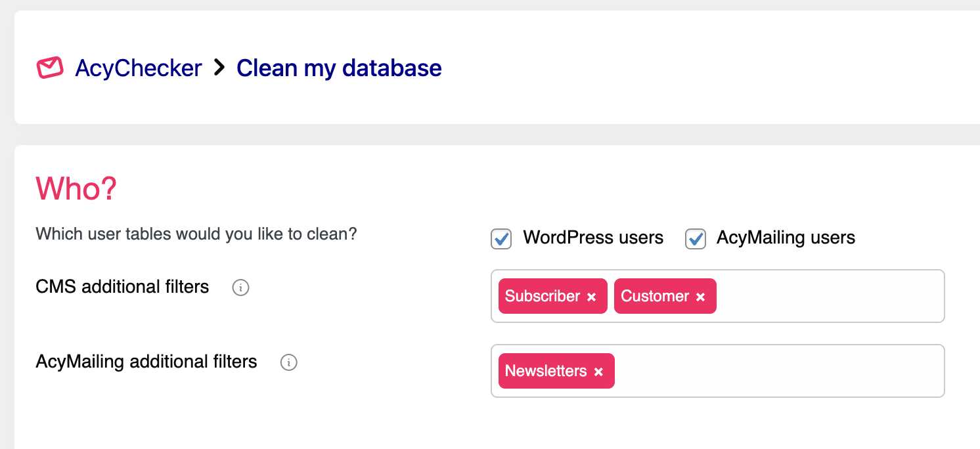
Task: Click the breadcrumb chevron arrow
Action: pyautogui.click(x=219, y=68)
